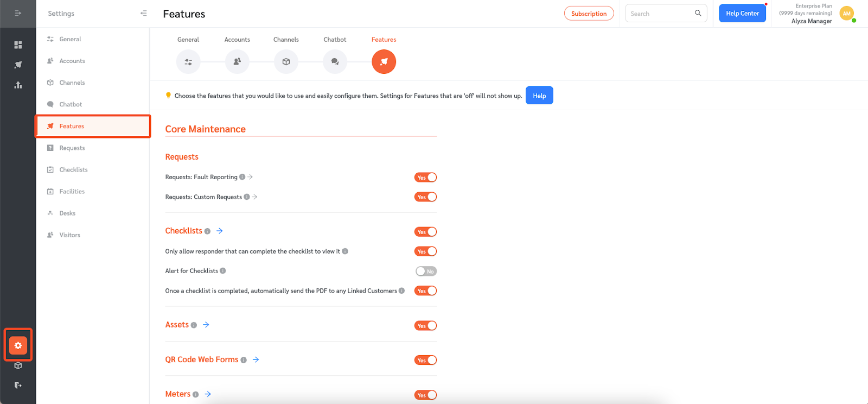Click info icon beside Meters heading
Viewport: 868px width, 404px height.
coord(195,395)
